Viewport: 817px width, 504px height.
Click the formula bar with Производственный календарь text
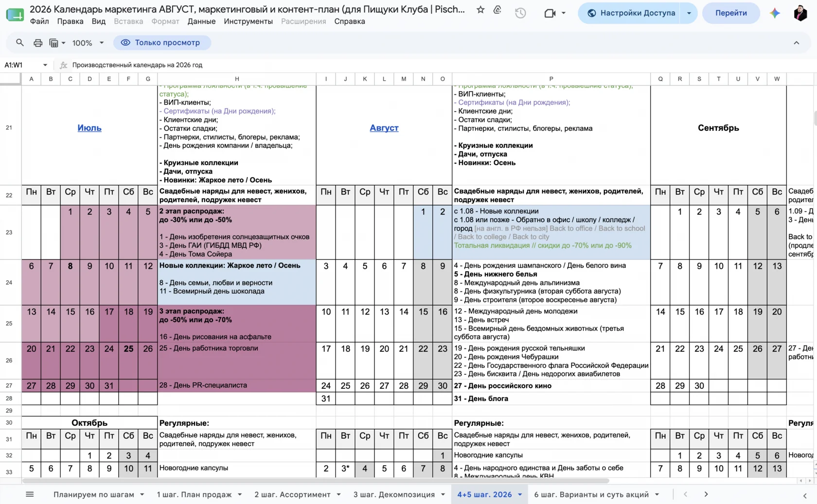(438, 65)
